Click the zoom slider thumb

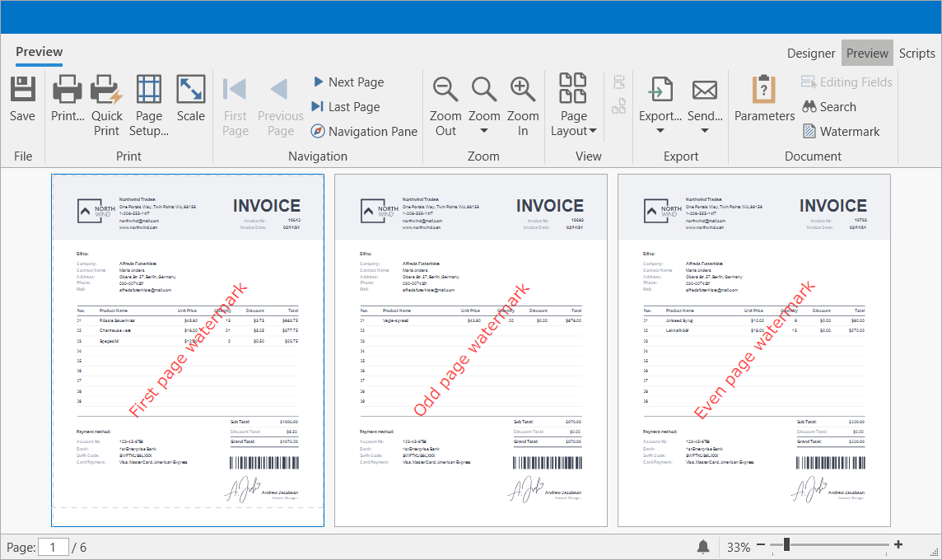pos(786,544)
